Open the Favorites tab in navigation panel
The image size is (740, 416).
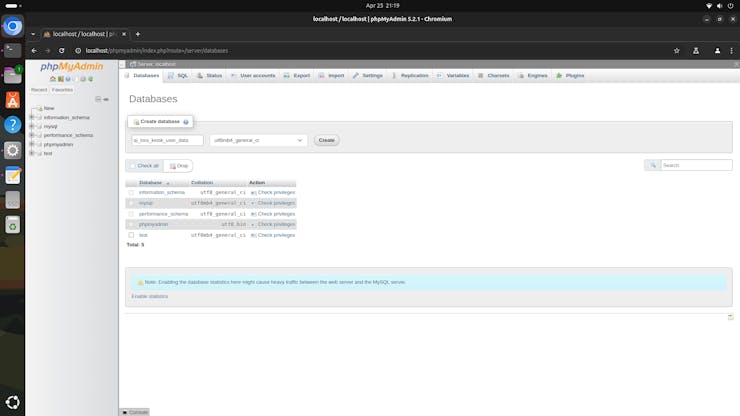62,90
